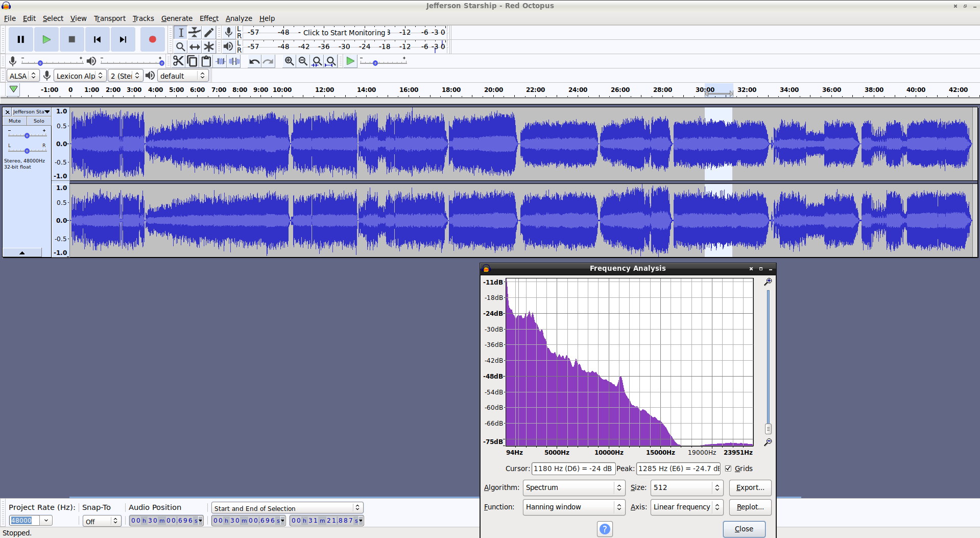
Task: Click the Redo arrow icon
Action: click(x=268, y=61)
